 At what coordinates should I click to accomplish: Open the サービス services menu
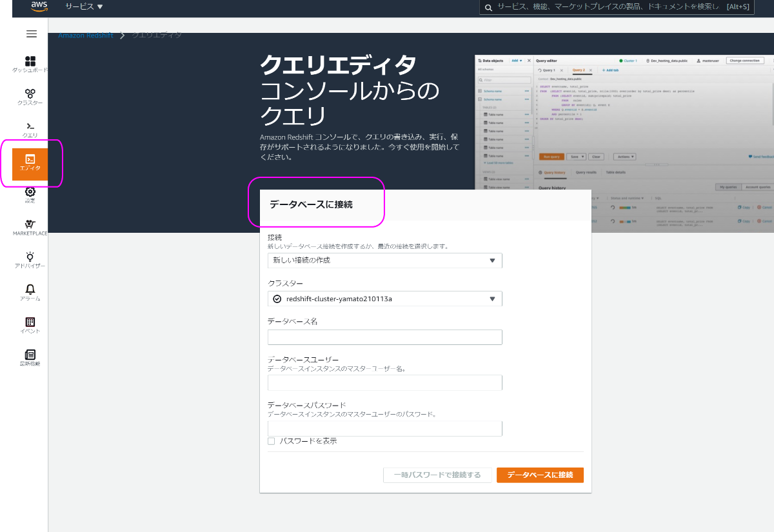coord(84,6)
